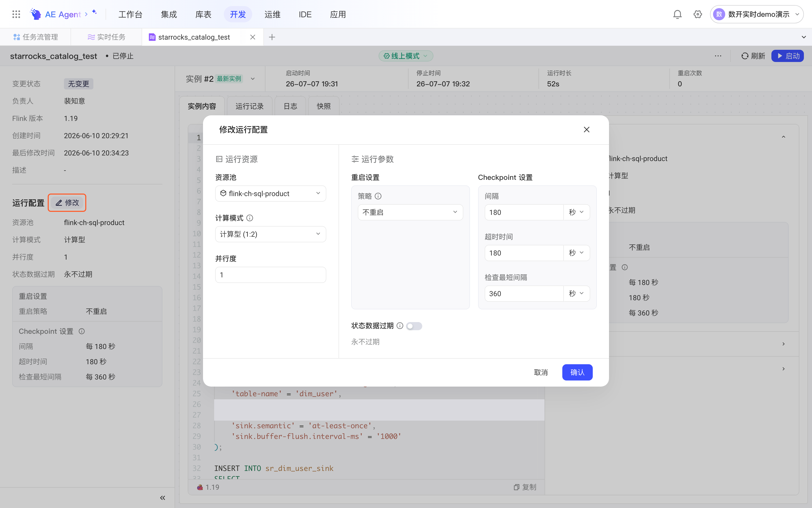Add a new tab with plus icon
812x508 pixels.
(272, 37)
